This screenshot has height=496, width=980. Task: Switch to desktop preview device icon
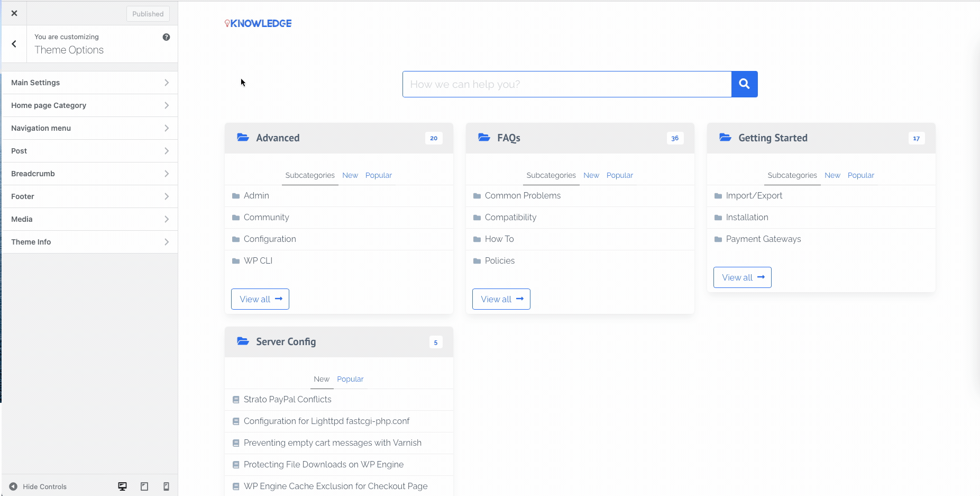[x=122, y=486]
